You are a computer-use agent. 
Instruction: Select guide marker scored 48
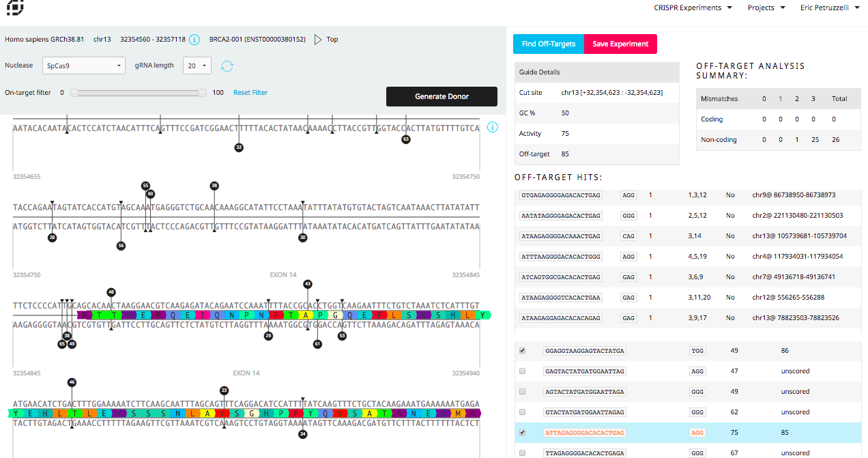click(x=111, y=292)
